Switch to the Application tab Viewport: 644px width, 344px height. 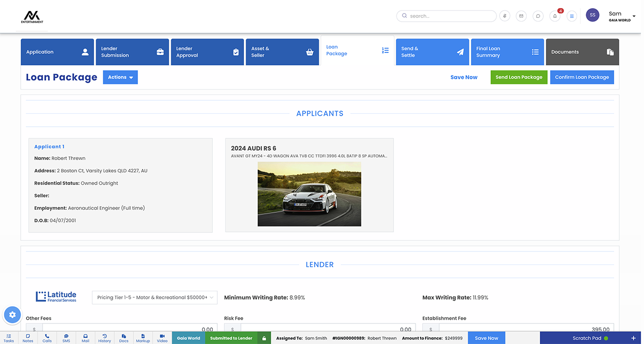(57, 52)
